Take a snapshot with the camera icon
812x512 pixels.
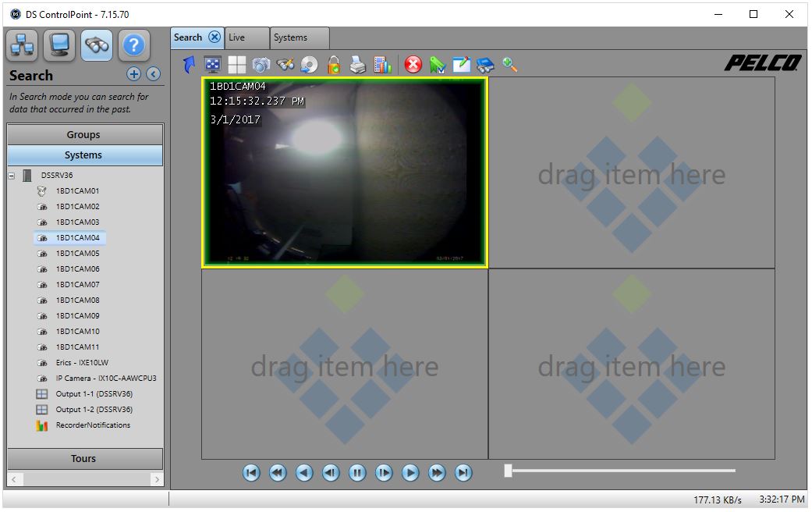(261, 64)
